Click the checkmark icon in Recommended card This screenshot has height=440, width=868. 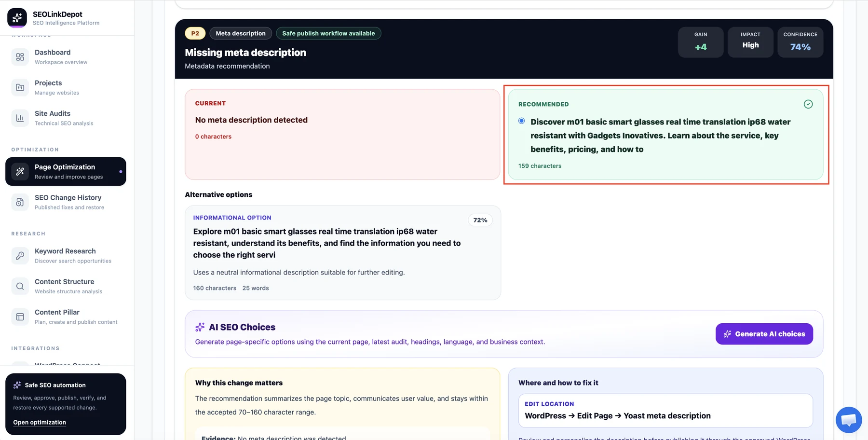pos(808,104)
